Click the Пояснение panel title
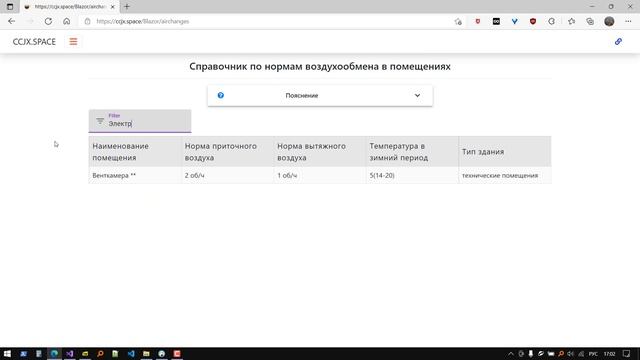 pyautogui.click(x=302, y=96)
